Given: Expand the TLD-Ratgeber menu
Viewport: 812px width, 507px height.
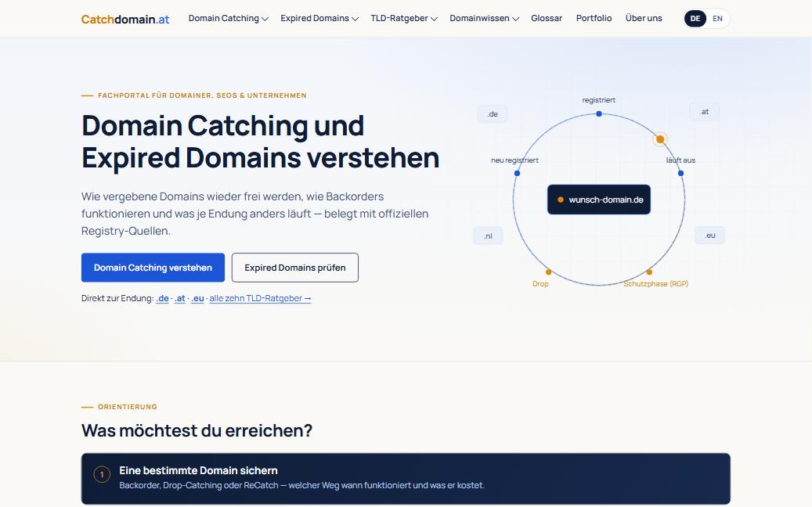Looking at the screenshot, I should tap(404, 18).
